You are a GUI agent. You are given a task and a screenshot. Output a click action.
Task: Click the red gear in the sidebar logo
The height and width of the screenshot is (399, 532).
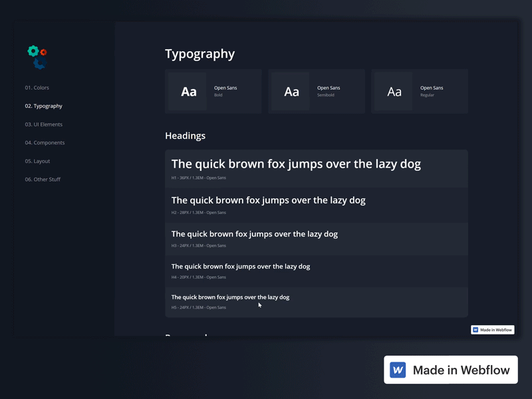pyautogui.click(x=43, y=52)
